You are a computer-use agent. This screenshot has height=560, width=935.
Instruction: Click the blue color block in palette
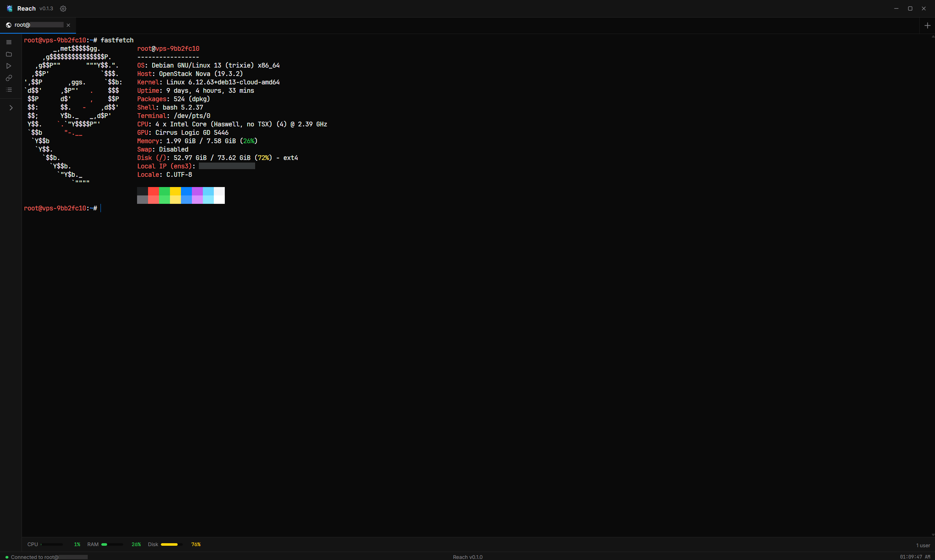coord(186,191)
